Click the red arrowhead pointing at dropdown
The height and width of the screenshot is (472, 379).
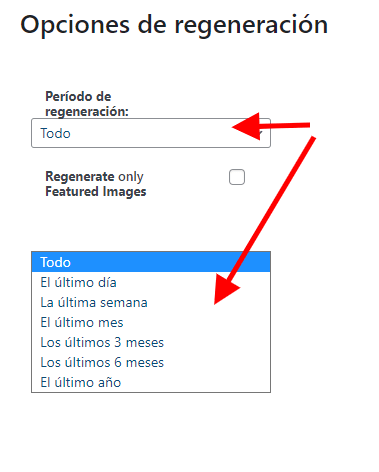246,126
